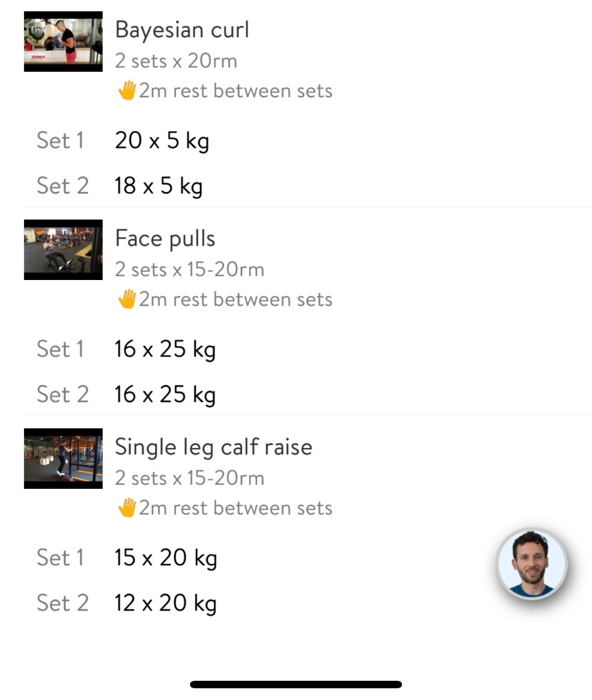This screenshot has height=700, width=592.
Task: Open the Bayesian curl video thumbnail
Action: click(63, 41)
